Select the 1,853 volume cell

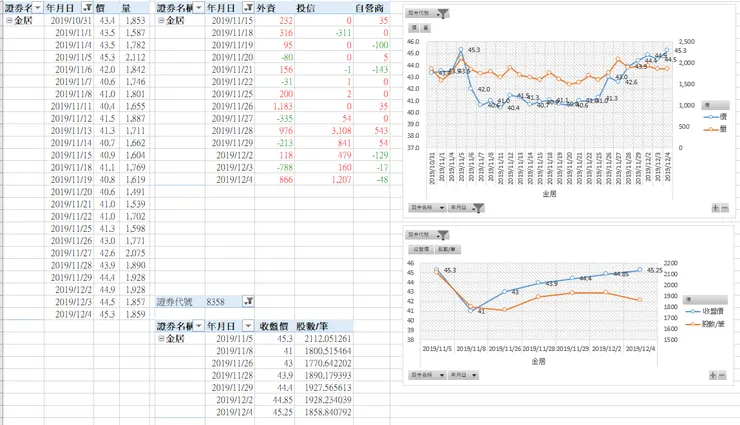pyautogui.click(x=135, y=20)
